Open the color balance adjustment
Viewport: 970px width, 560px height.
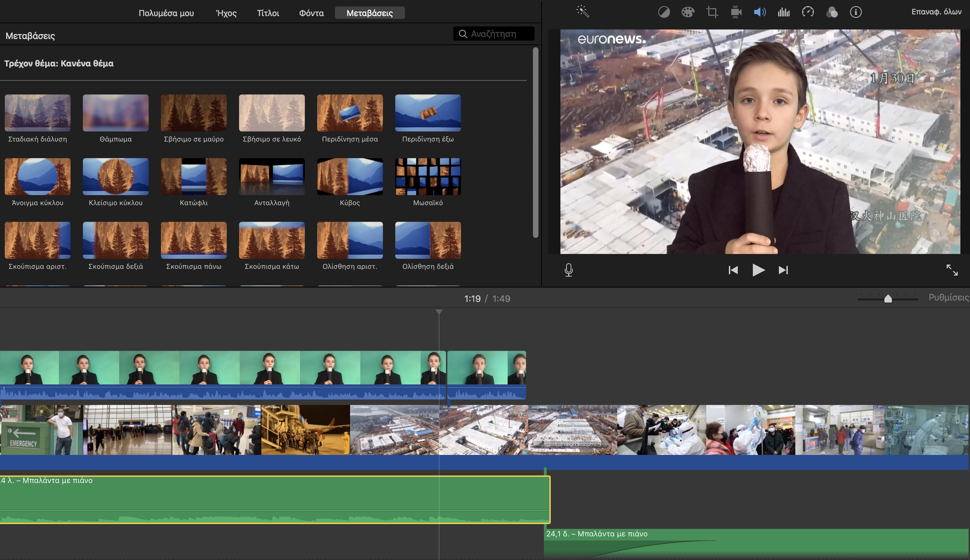point(664,12)
